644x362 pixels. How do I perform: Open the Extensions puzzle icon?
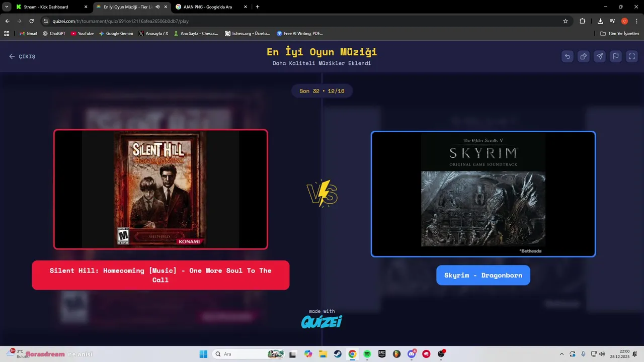pos(583,21)
